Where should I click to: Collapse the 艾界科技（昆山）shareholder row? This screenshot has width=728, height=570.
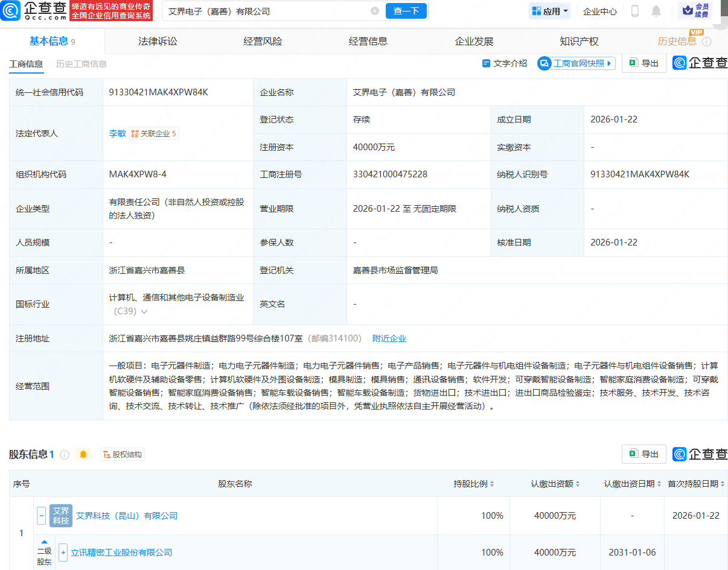click(42, 516)
